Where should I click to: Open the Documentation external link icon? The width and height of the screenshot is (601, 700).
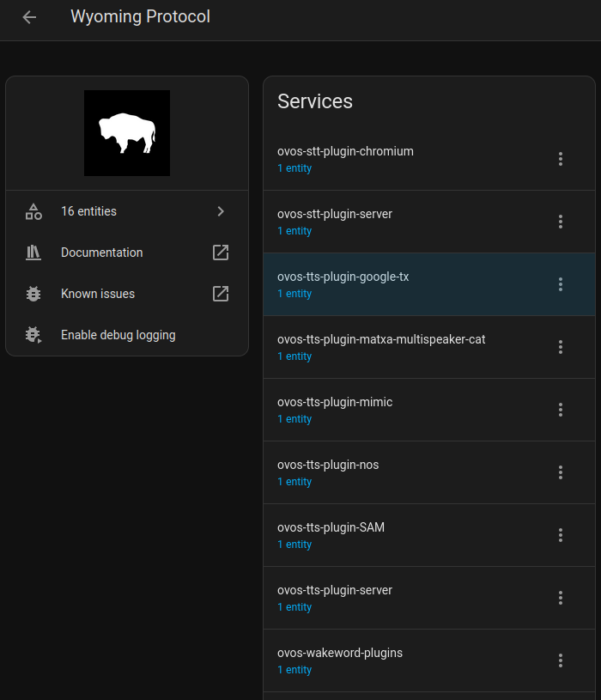coord(221,253)
